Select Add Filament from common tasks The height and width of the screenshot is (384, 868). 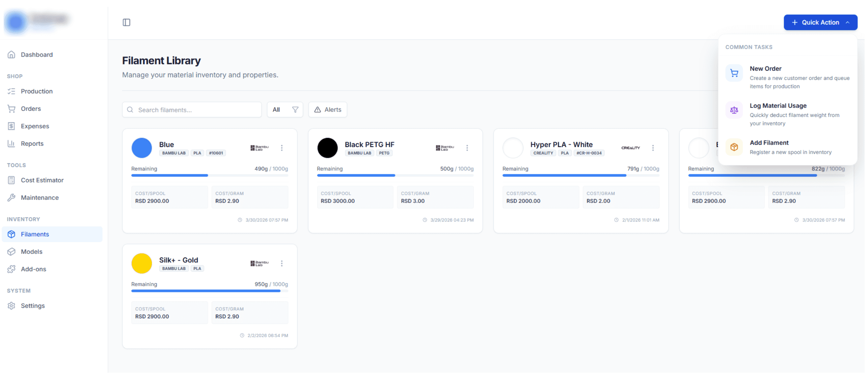[x=768, y=143]
